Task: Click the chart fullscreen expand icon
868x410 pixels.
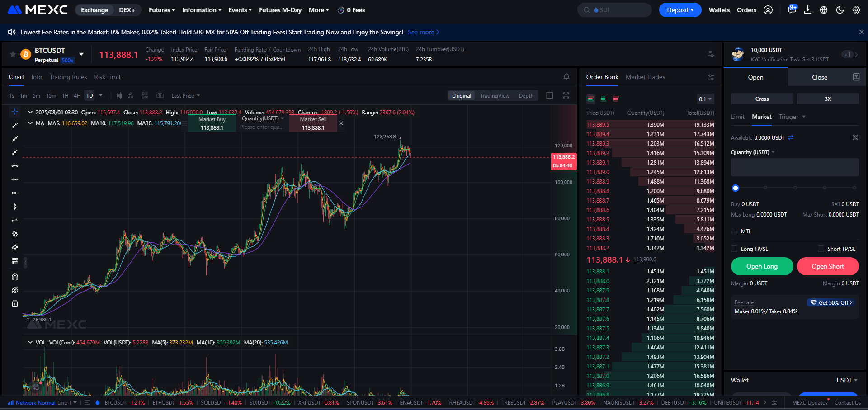Action: pos(566,95)
